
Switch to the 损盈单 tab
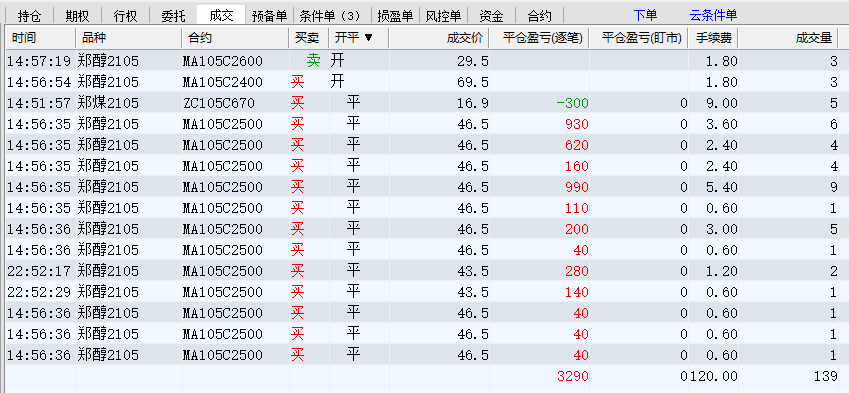click(x=395, y=15)
